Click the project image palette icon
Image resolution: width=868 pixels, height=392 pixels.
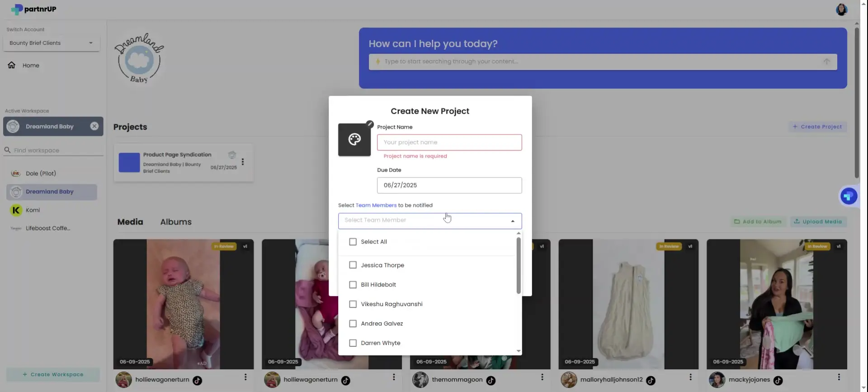[354, 139]
